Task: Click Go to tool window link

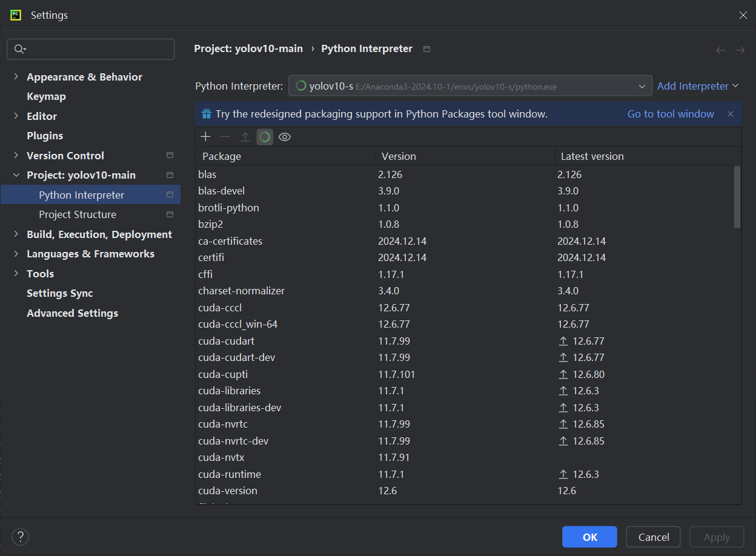Action: click(671, 114)
